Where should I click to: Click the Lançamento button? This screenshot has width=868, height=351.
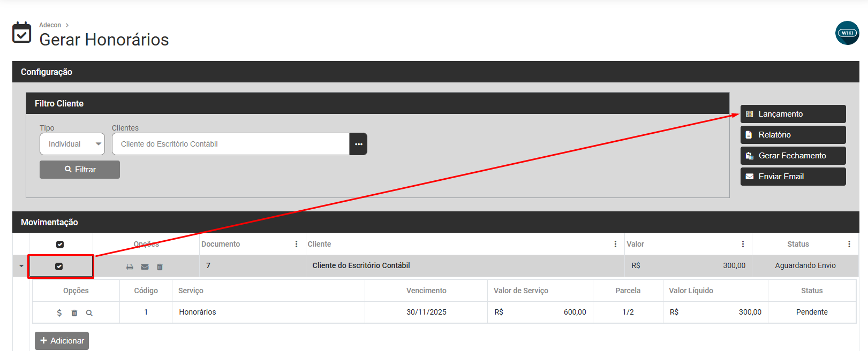(793, 114)
